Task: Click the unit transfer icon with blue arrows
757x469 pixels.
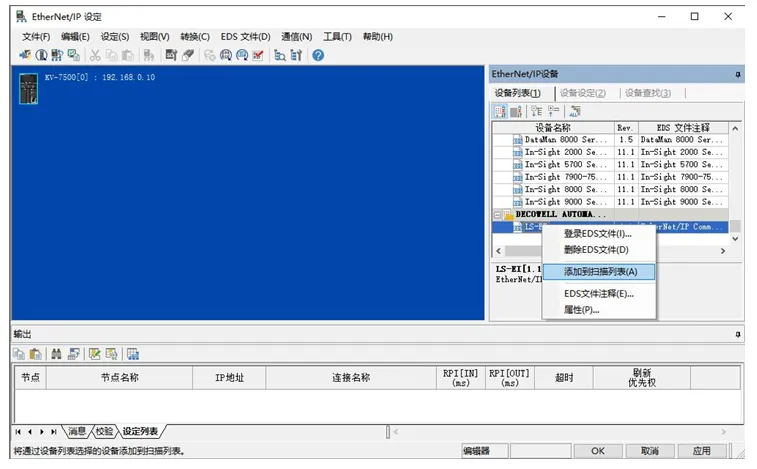Action: point(57,55)
